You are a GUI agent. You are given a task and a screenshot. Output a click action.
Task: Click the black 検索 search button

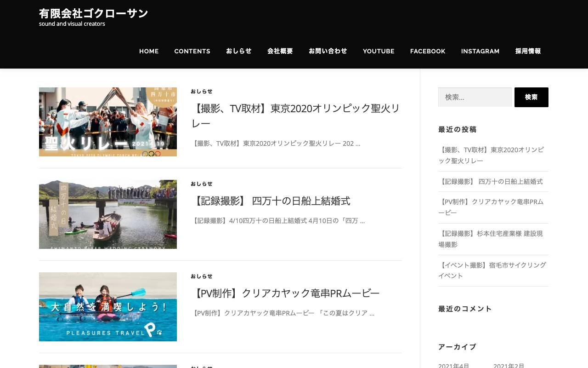point(531,97)
